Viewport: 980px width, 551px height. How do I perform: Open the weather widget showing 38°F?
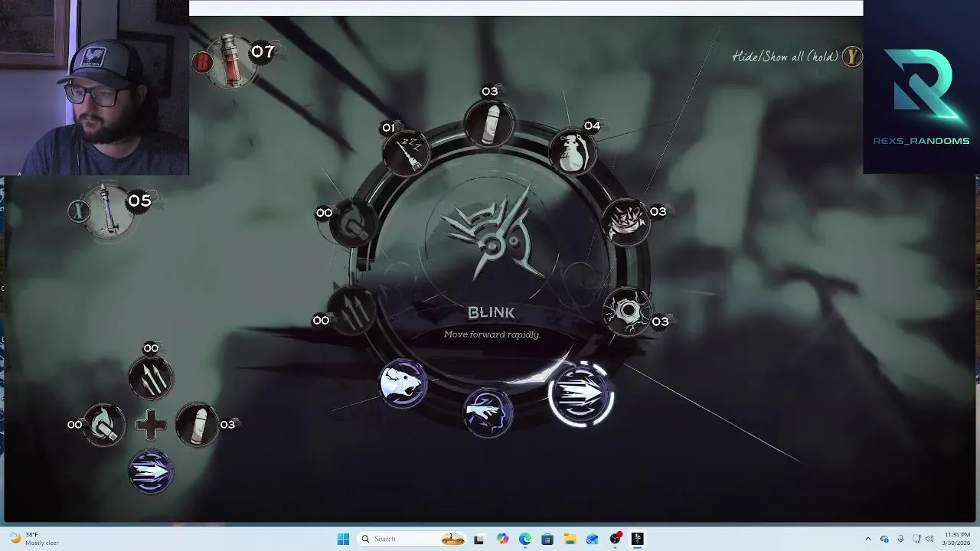point(33,539)
